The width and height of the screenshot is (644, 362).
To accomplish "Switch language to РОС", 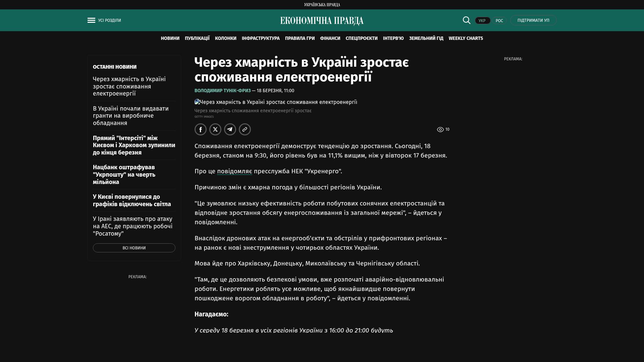I will 499,20.
